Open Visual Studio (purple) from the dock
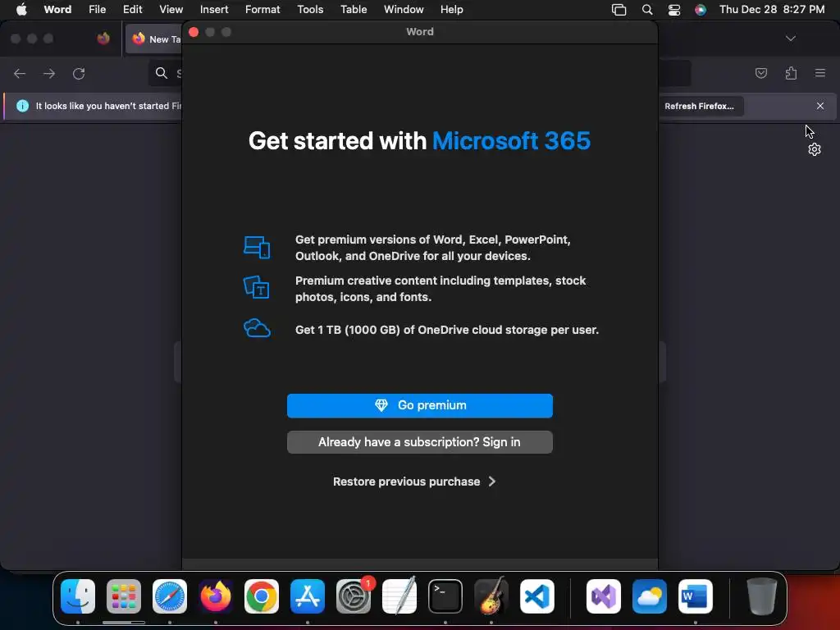Image resolution: width=840 pixels, height=630 pixels. [x=604, y=596]
